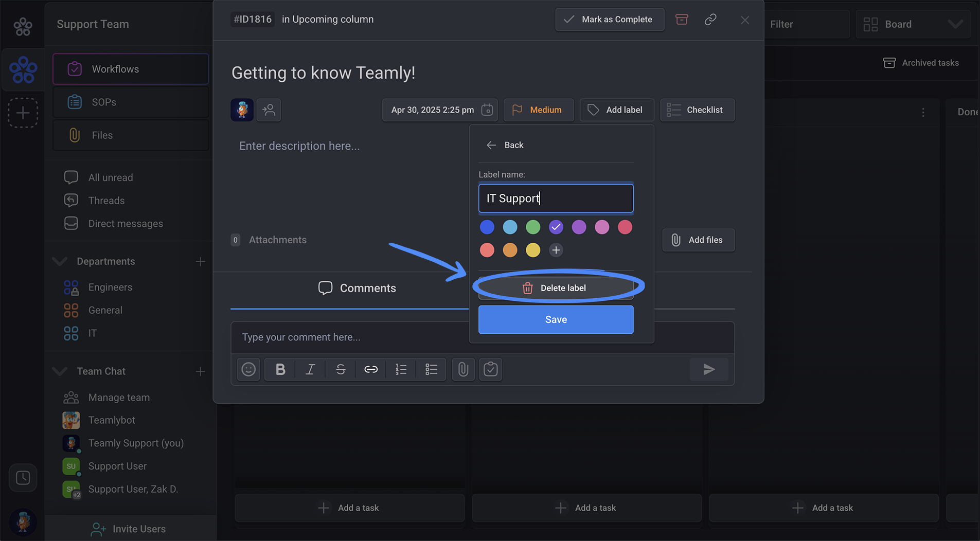980x541 pixels.
Task: Close the task dialog
Action: [745, 20]
